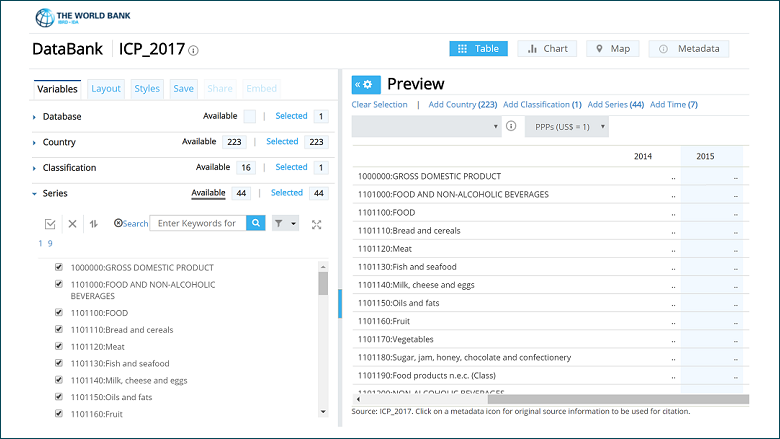The width and height of the screenshot is (780, 439).
Task: Click Add Country (223) link
Action: click(463, 104)
